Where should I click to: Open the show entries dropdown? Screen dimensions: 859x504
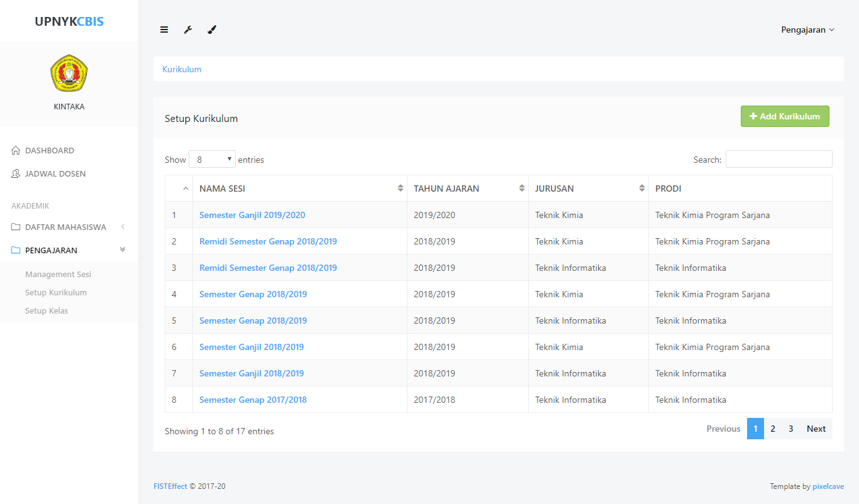coord(212,160)
